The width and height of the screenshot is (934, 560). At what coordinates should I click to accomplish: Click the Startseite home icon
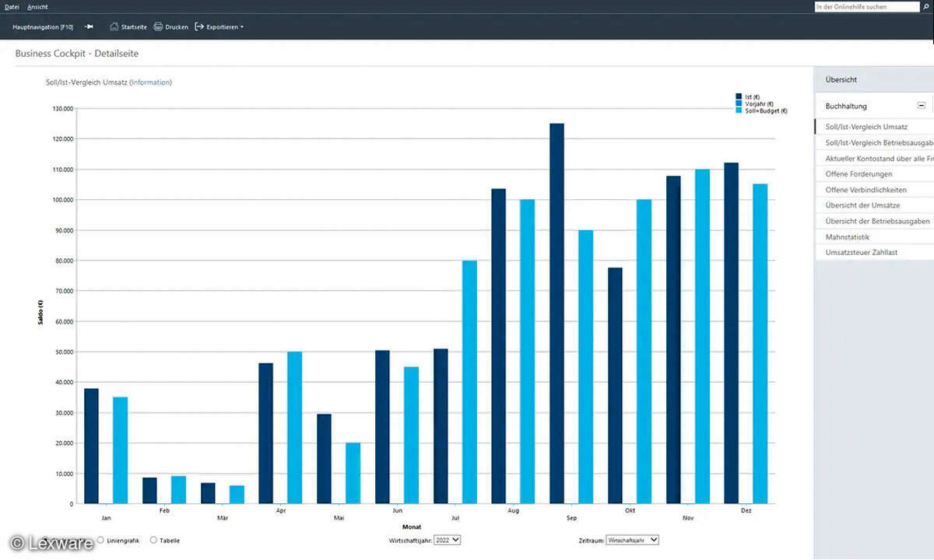(x=114, y=26)
